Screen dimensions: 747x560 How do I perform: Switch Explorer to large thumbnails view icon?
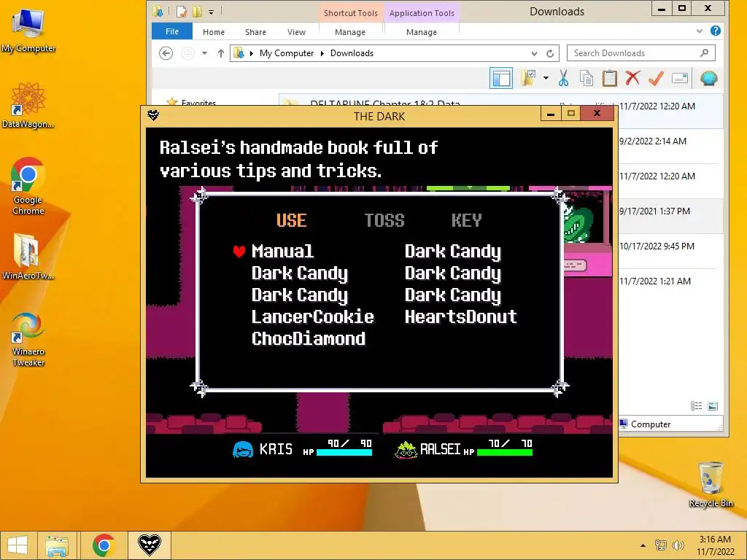click(x=713, y=405)
